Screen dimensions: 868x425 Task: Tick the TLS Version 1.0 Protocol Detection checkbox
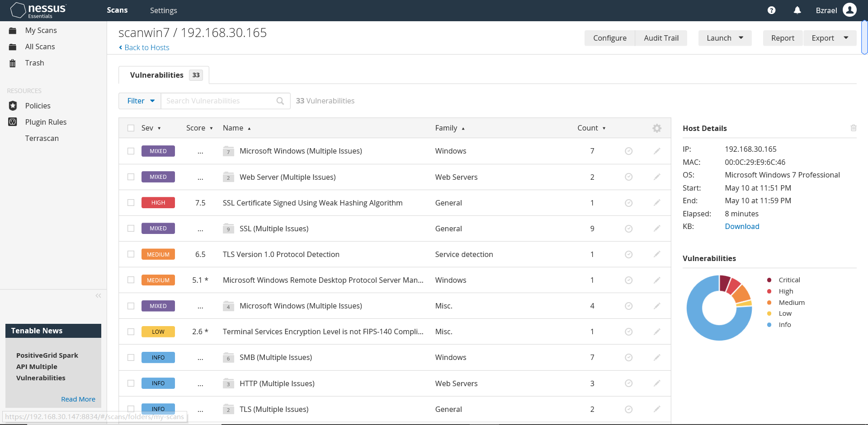click(131, 254)
